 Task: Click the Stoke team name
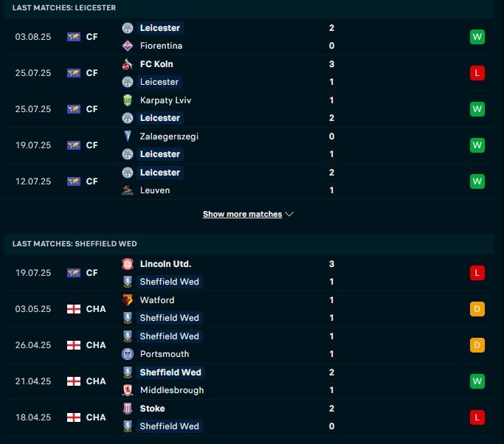point(152,409)
